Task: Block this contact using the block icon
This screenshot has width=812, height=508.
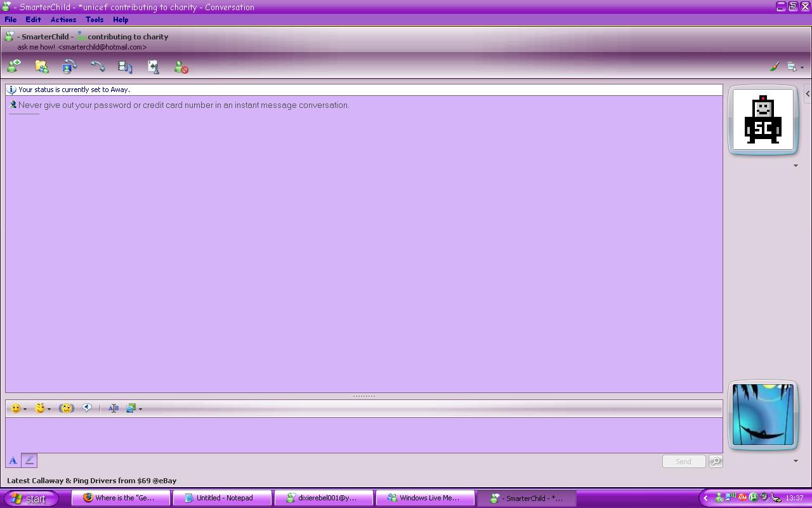Action: click(x=181, y=67)
